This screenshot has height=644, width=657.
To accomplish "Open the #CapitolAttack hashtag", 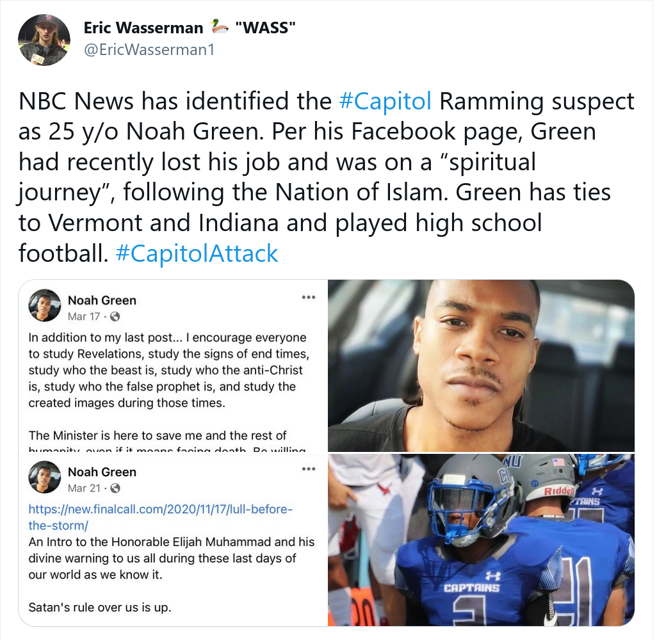I will coord(197,254).
